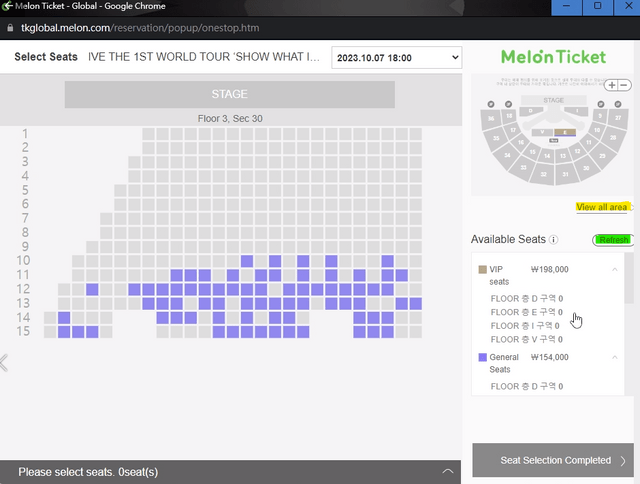Select VIP FLOOR 층 E 구역 area
640x484 pixels.
(x=526, y=312)
